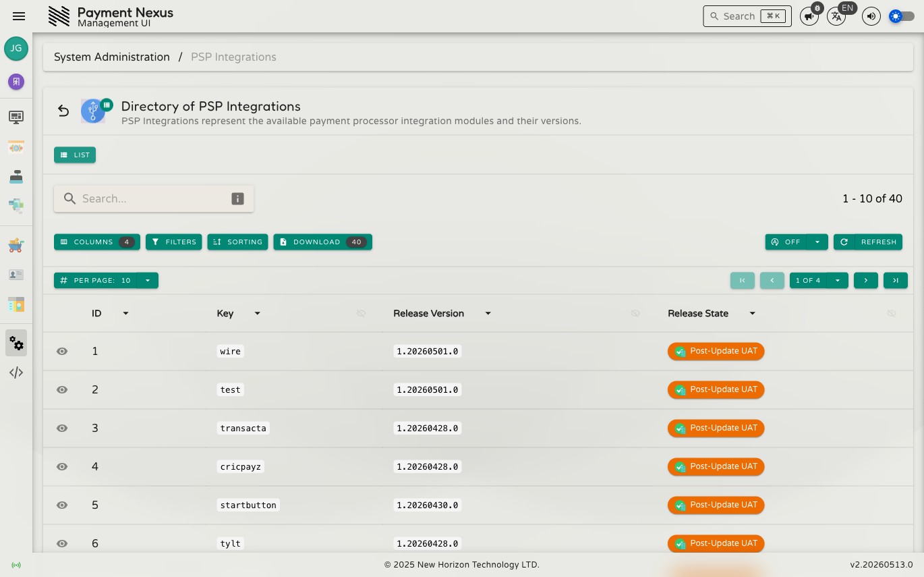
Task: Click the 'startbutton' key cell
Action: (248, 505)
